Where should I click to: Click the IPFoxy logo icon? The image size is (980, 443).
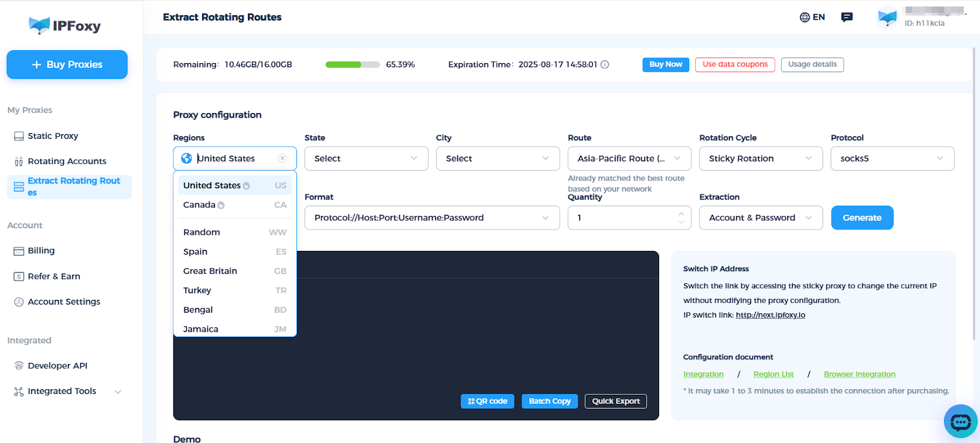coord(39,26)
